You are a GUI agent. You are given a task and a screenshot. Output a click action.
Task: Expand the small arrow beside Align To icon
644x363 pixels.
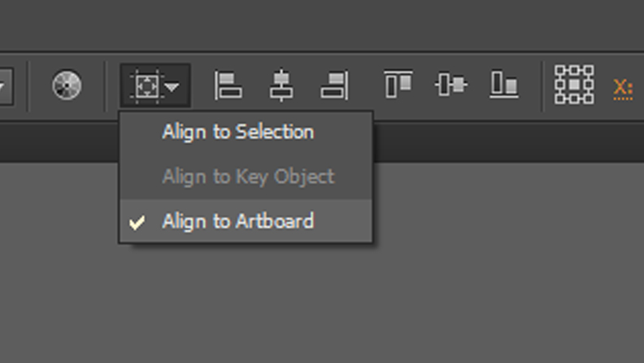point(172,86)
